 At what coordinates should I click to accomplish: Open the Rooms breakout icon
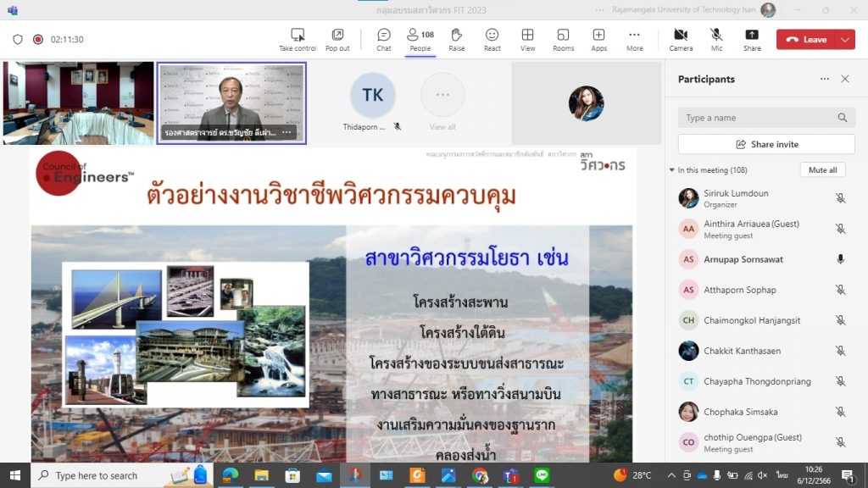click(563, 39)
